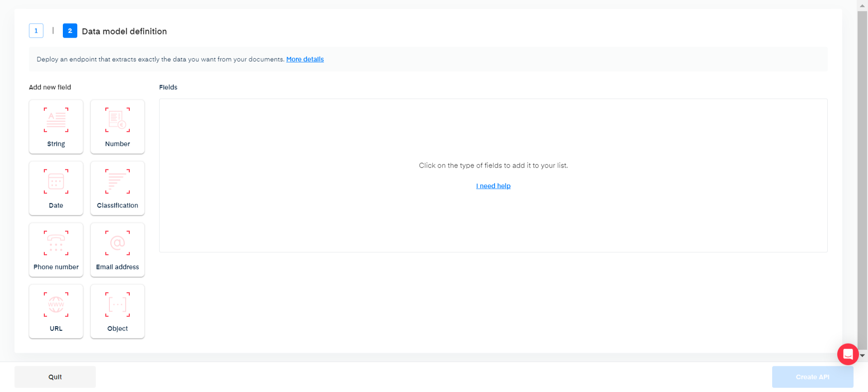Screen dimensions: 868x392
Task: Click the scrollbar up arrow
Action: point(862,5)
